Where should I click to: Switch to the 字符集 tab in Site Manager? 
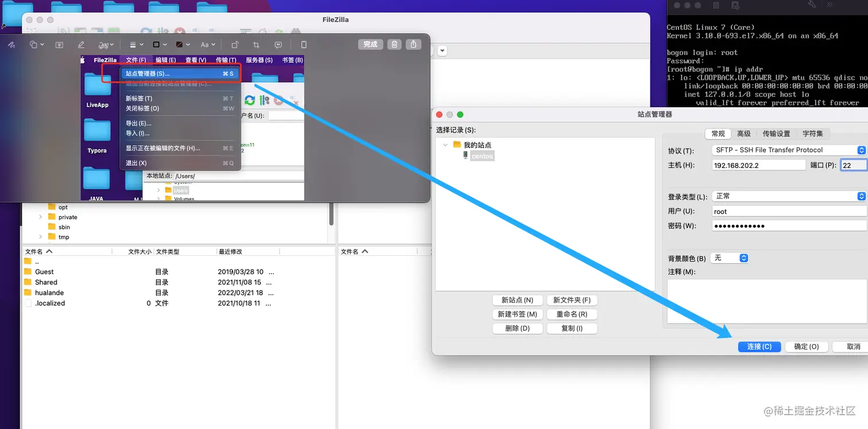[x=812, y=134]
